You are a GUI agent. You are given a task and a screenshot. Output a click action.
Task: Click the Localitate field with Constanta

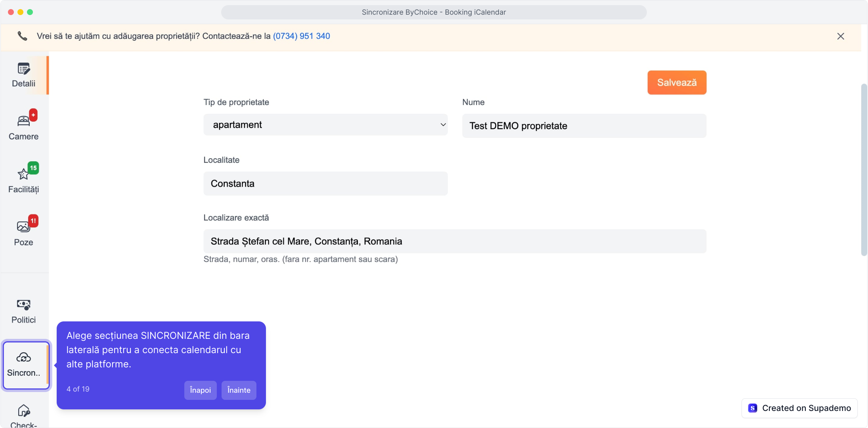[325, 183]
